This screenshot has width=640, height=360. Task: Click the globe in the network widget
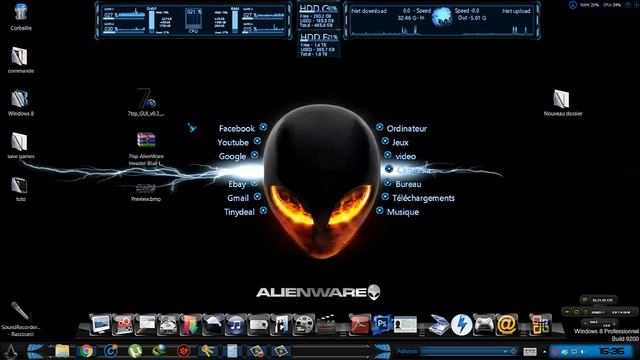coord(442,17)
